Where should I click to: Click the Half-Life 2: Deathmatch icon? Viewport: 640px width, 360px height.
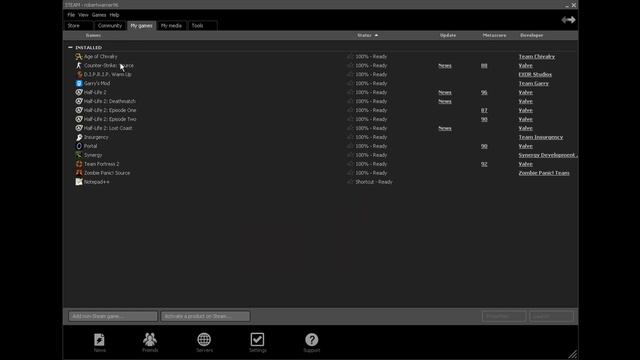coord(79,101)
